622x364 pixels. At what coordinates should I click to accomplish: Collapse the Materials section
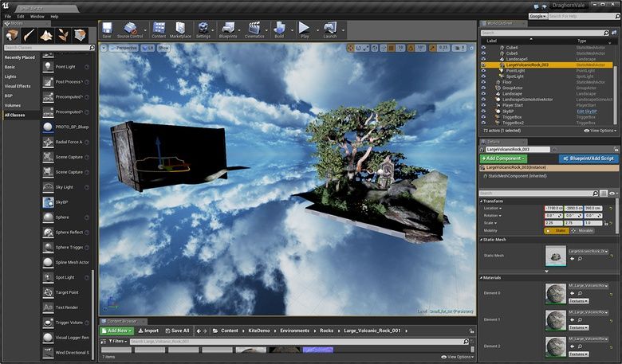click(482, 278)
